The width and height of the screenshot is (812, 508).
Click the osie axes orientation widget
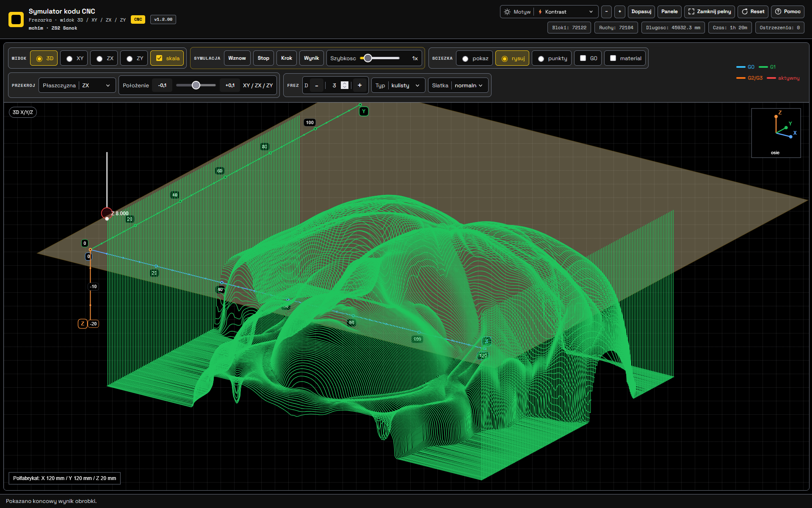[x=776, y=133]
